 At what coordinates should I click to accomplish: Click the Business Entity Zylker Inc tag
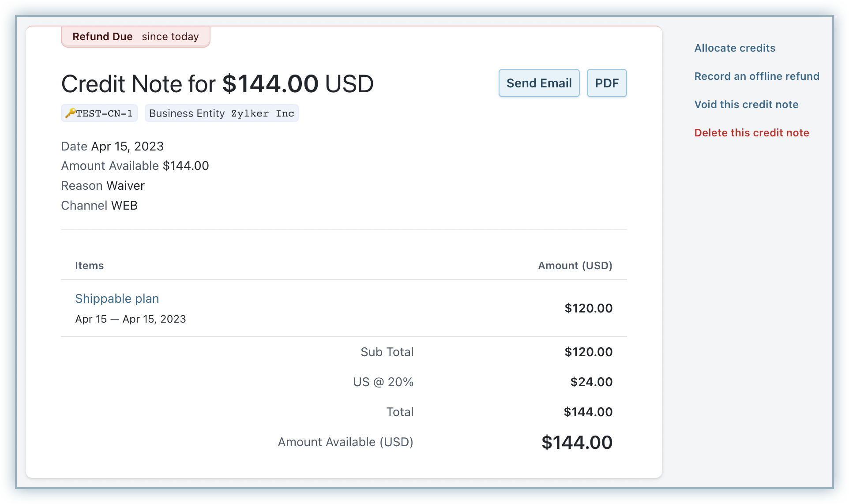click(x=222, y=113)
